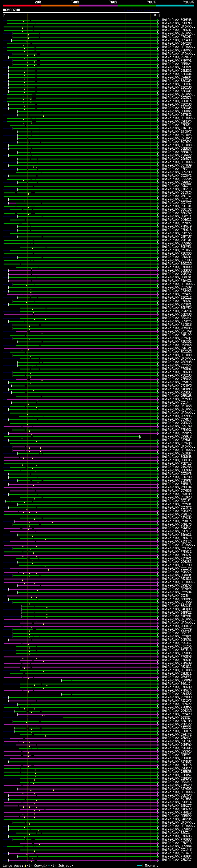The height and width of the screenshot is (868, 197).
Task: Select hit UniRef100_Q8RU72
Action: click(x=177, y=626)
